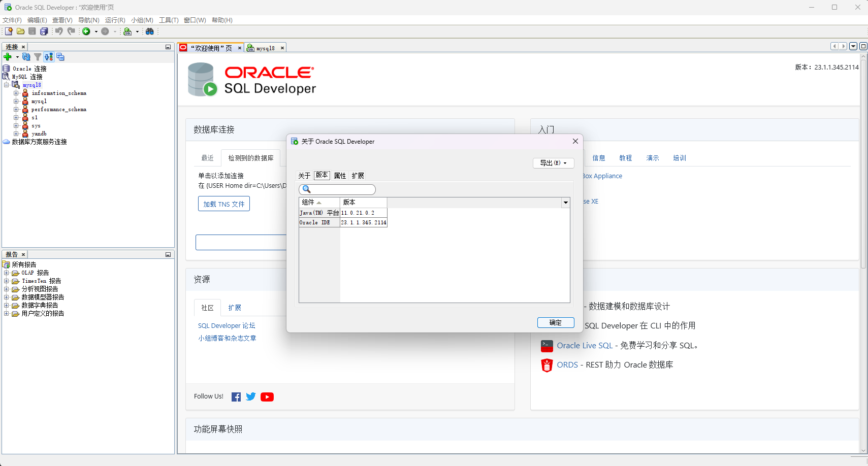Click the Save All icon
Screen dimensions: 868x466
[44, 31]
